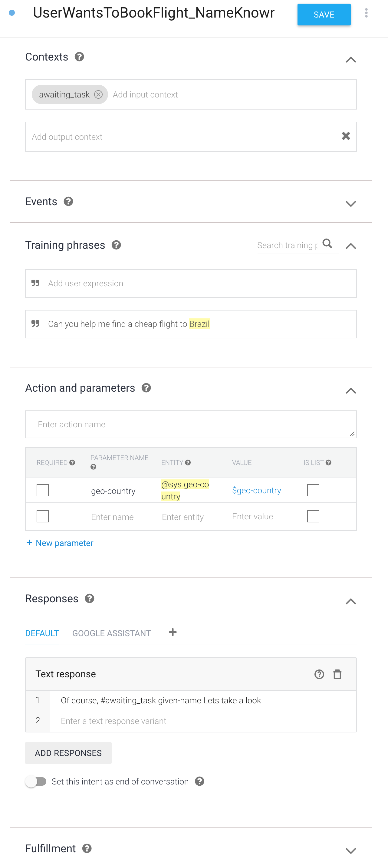
Task: Expand the Events section
Action: point(351,203)
